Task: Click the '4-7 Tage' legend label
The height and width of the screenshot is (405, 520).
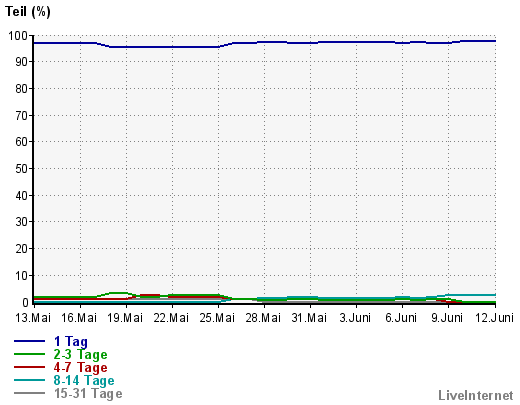Action: (x=80, y=367)
